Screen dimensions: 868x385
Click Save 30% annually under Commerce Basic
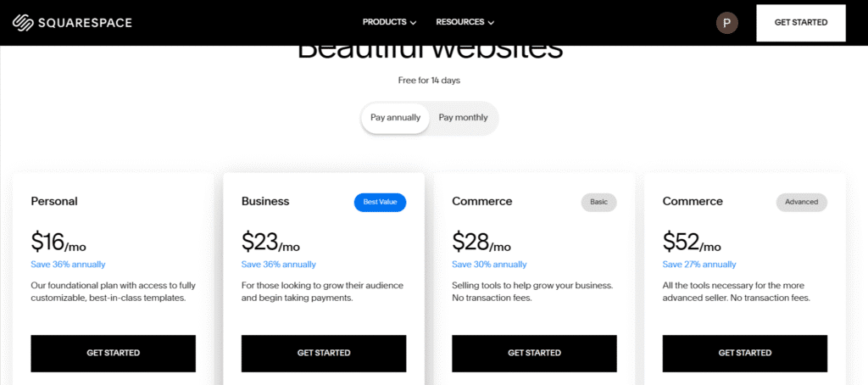[489, 265]
